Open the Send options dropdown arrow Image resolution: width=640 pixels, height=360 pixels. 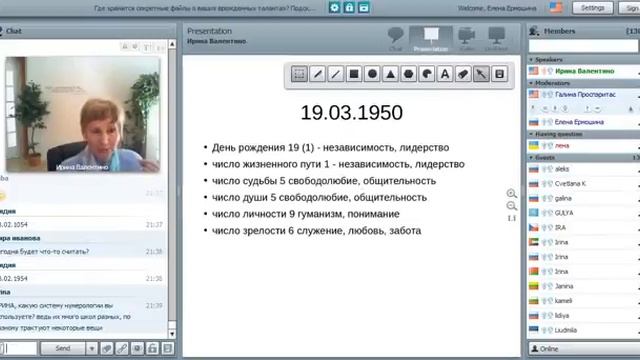[x=92, y=348]
